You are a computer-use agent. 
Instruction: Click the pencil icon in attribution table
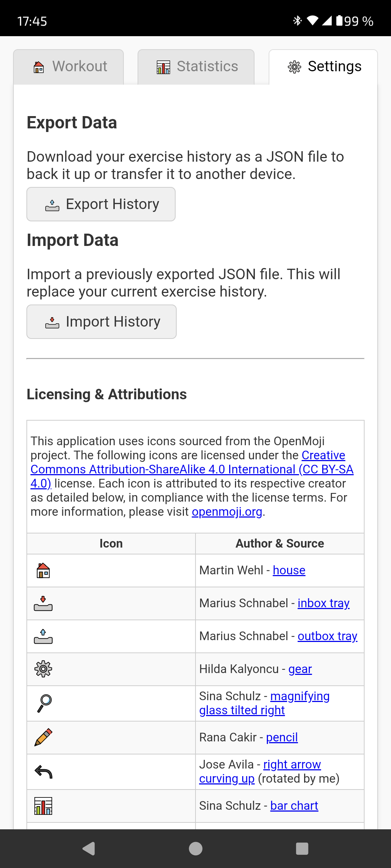pos(43,737)
